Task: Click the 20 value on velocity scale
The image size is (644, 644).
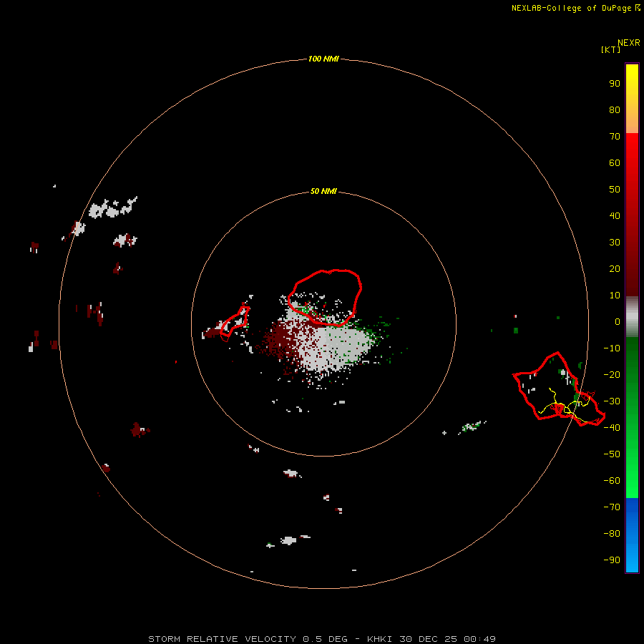Action: coord(615,268)
